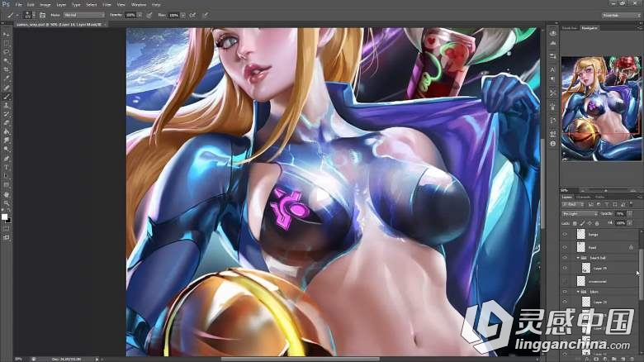Image resolution: width=644 pixels, height=362 pixels.
Task: Open the Opacity slider dropdown in options bar
Action: (140, 15)
